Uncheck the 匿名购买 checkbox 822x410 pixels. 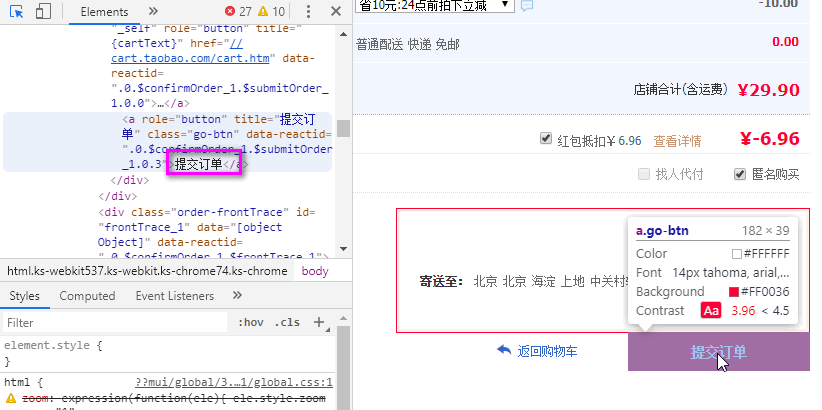click(739, 174)
